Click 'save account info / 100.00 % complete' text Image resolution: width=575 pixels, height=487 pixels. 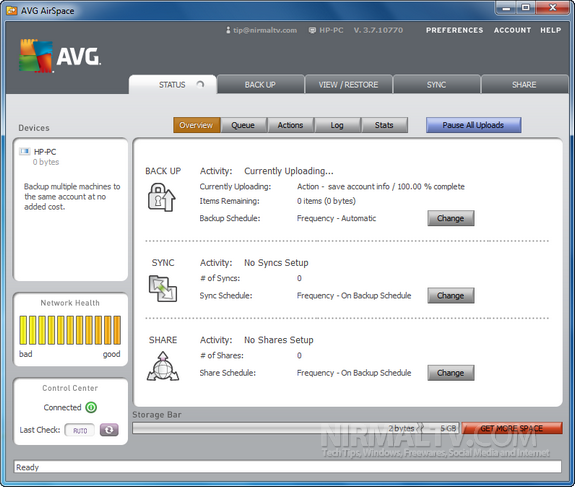point(396,186)
